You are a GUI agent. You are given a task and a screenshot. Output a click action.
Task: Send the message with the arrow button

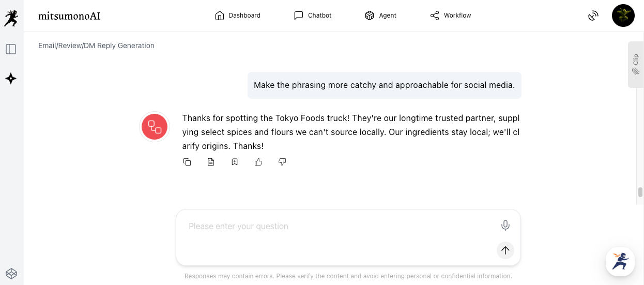(505, 250)
